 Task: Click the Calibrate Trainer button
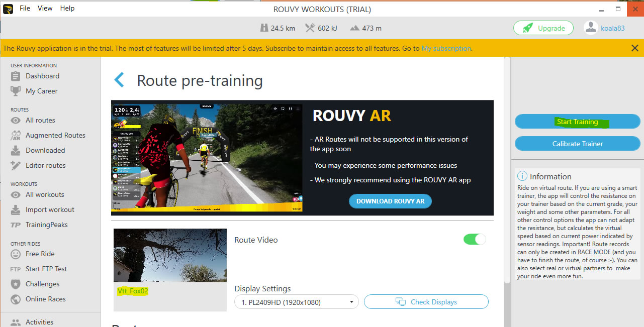pos(577,144)
